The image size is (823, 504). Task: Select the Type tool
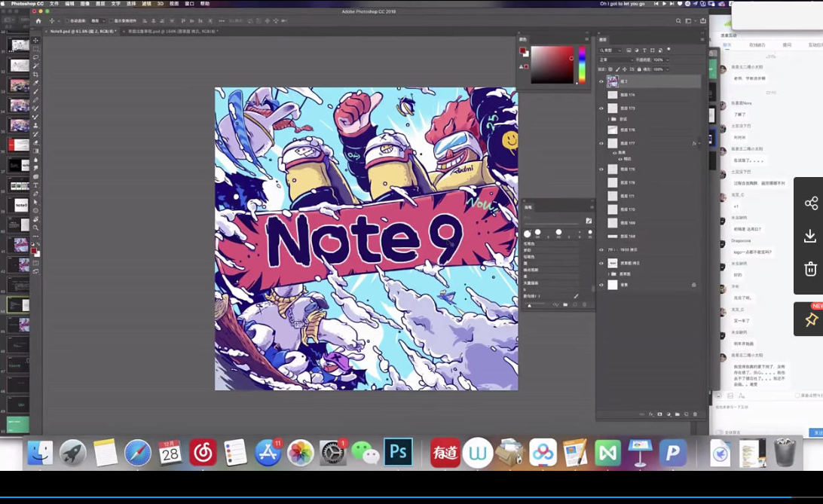[35, 185]
